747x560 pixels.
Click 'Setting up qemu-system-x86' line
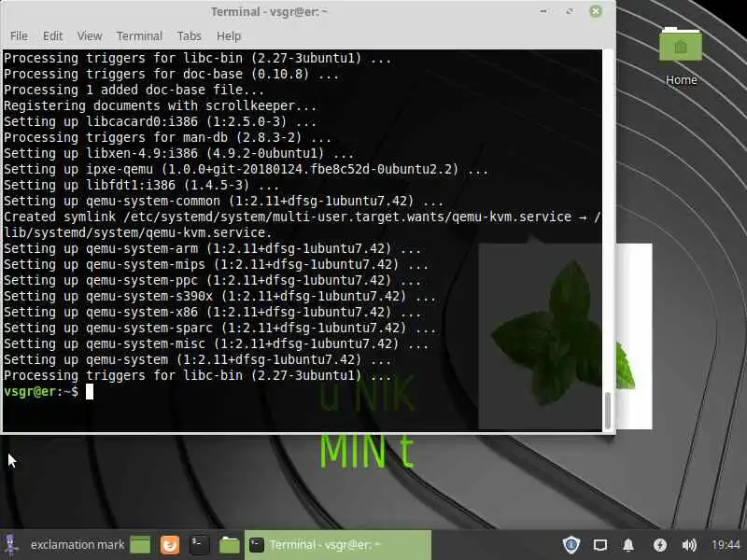pyautogui.click(x=213, y=313)
